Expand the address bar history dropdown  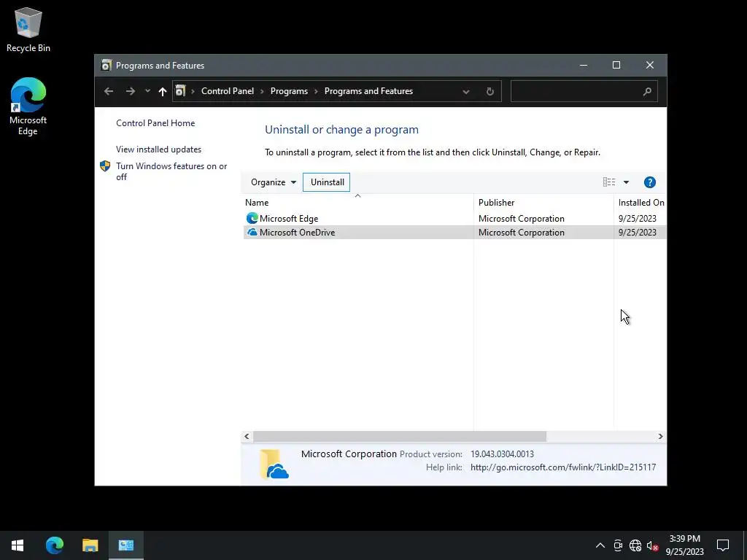[x=466, y=91]
